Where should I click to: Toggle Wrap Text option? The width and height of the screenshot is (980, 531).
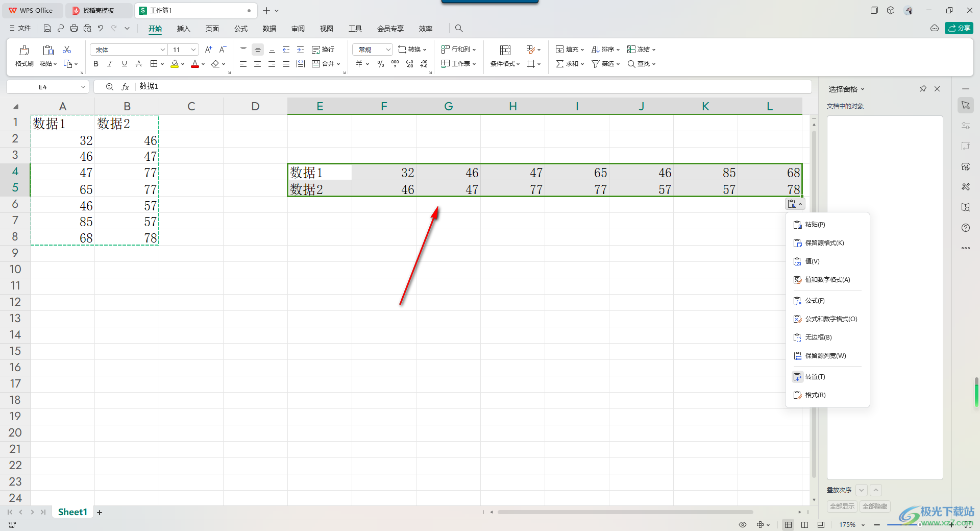(323, 50)
